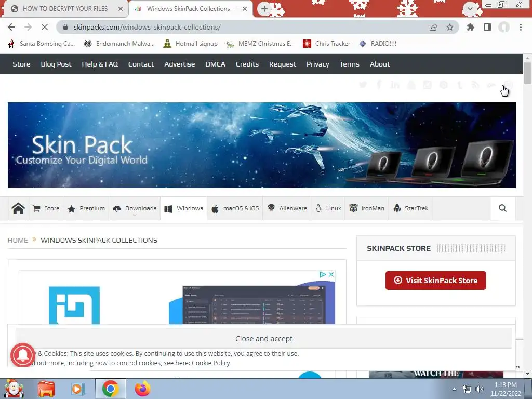Screen dimensions: 532x399
Task: Bookmark this page with the star icon
Action: point(450,27)
